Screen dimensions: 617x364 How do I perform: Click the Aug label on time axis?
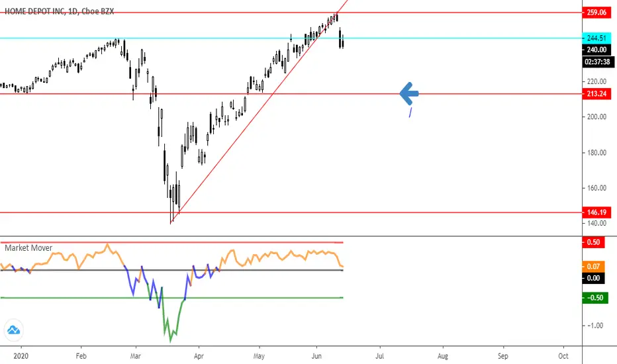pyautogui.click(x=443, y=356)
